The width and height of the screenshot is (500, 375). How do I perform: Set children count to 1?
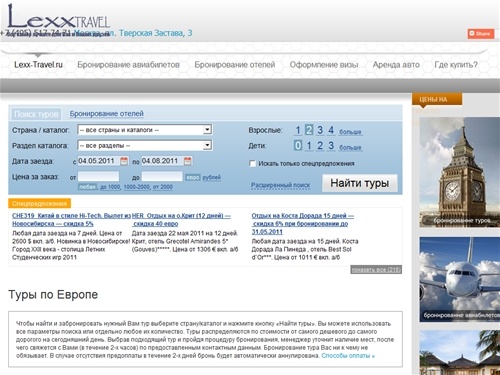click(309, 146)
